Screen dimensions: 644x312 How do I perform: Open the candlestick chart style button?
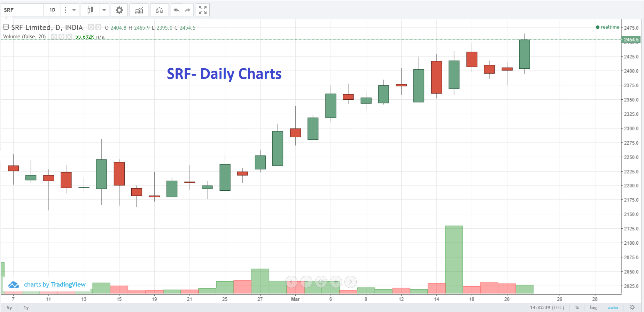pyautogui.click(x=90, y=10)
